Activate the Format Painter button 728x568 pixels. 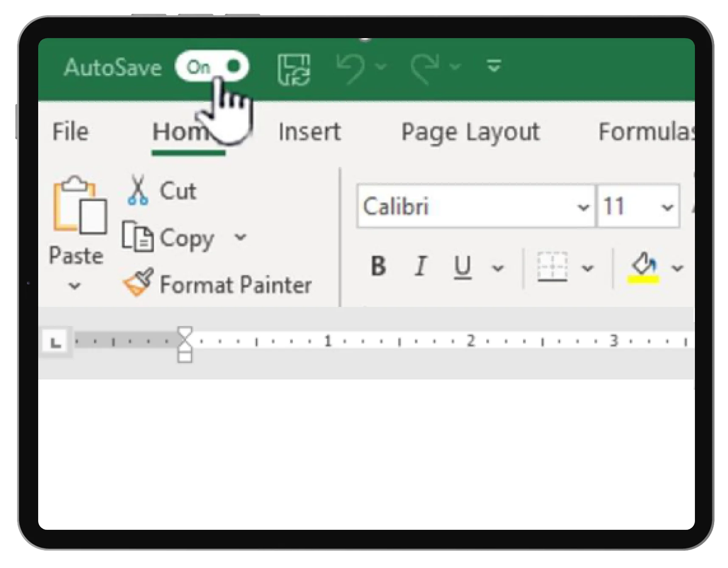[217, 284]
